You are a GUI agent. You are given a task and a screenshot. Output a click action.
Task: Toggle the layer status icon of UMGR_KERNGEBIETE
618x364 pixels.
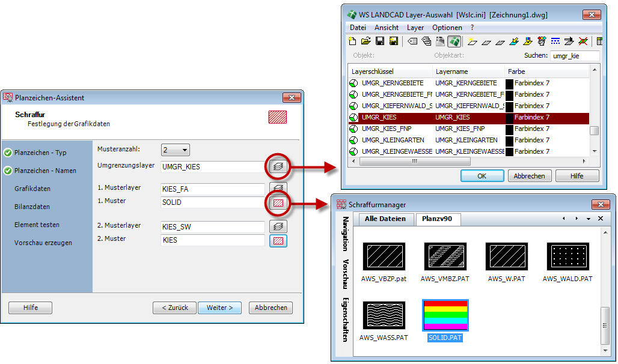354,83
